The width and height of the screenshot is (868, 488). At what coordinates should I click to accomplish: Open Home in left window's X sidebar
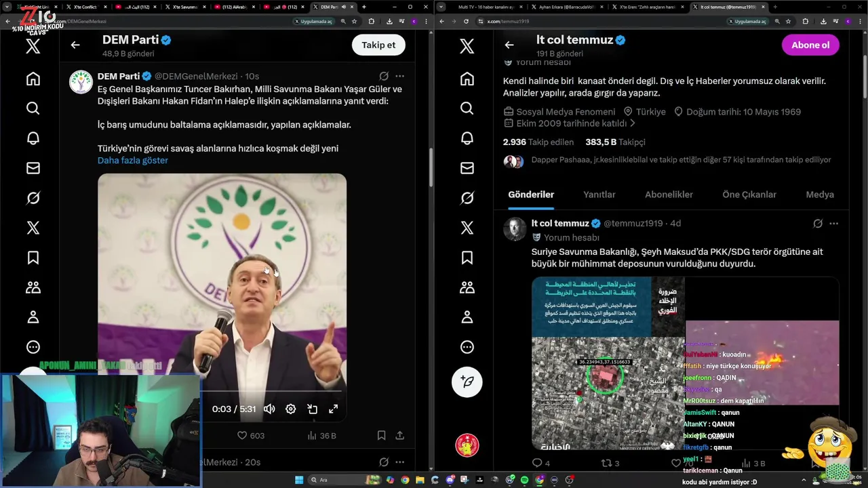pyautogui.click(x=33, y=79)
